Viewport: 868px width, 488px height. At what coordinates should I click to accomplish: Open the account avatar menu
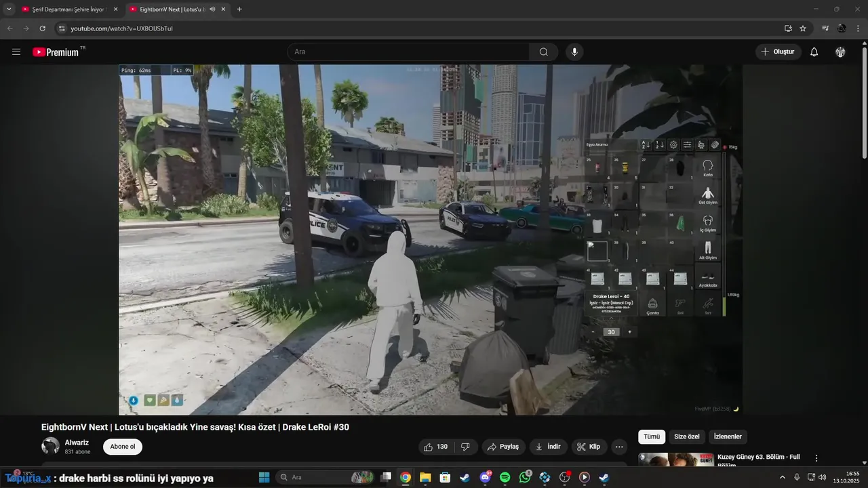840,52
